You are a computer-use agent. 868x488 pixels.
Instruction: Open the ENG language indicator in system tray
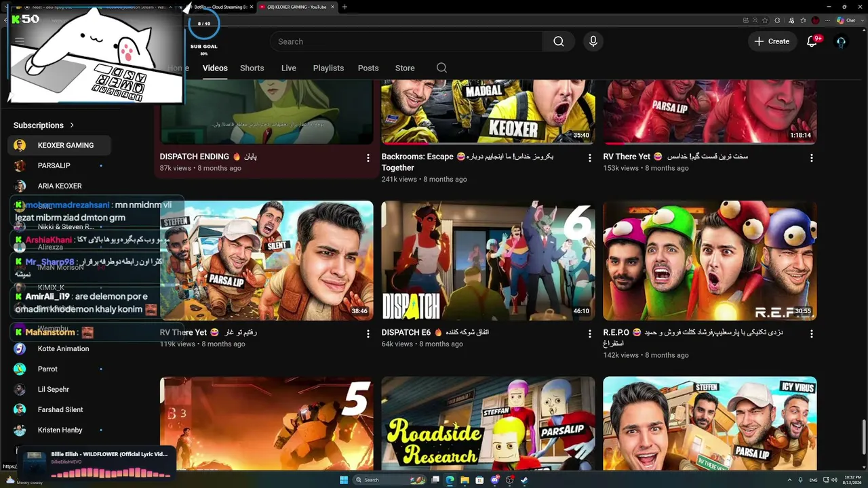pos(813,480)
